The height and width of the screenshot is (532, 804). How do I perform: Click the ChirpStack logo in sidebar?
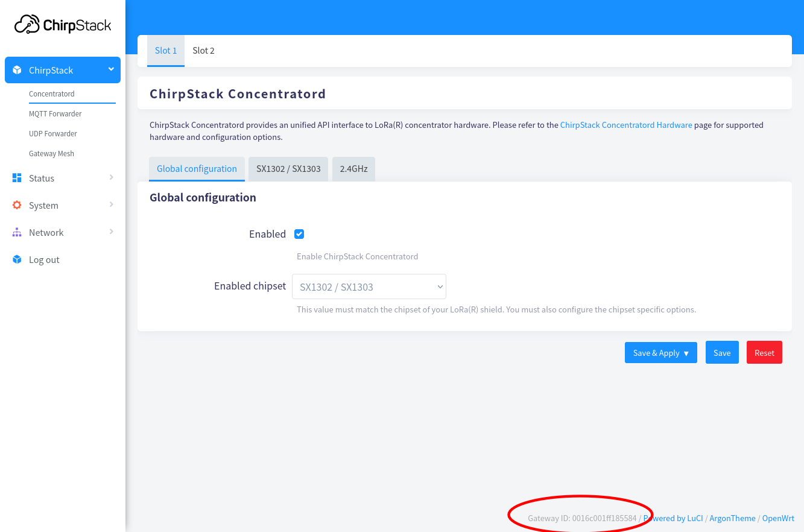point(63,25)
